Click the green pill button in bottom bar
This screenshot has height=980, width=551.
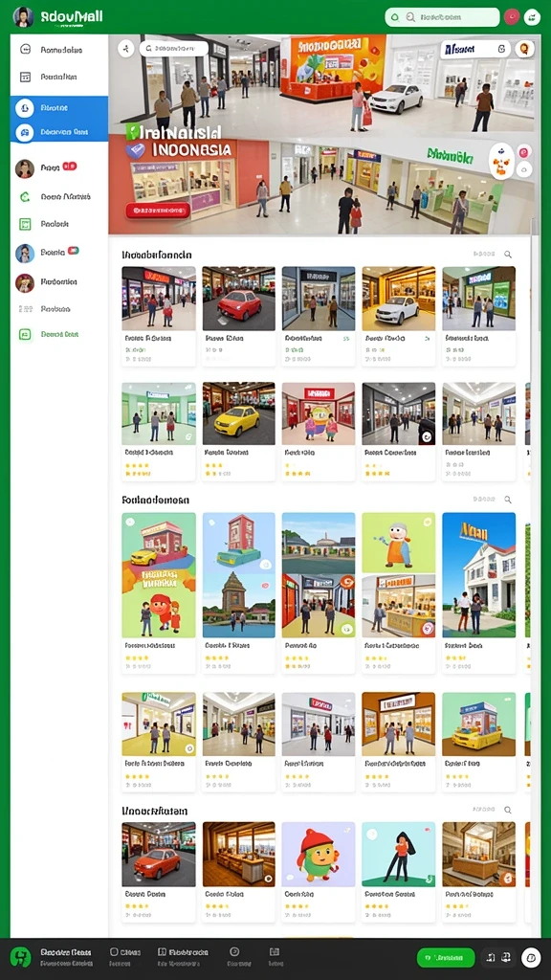tap(446, 957)
